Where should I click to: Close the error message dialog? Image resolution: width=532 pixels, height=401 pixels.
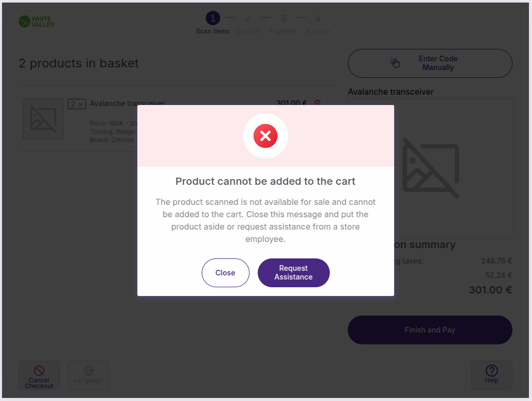pyautogui.click(x=225, y=273)
